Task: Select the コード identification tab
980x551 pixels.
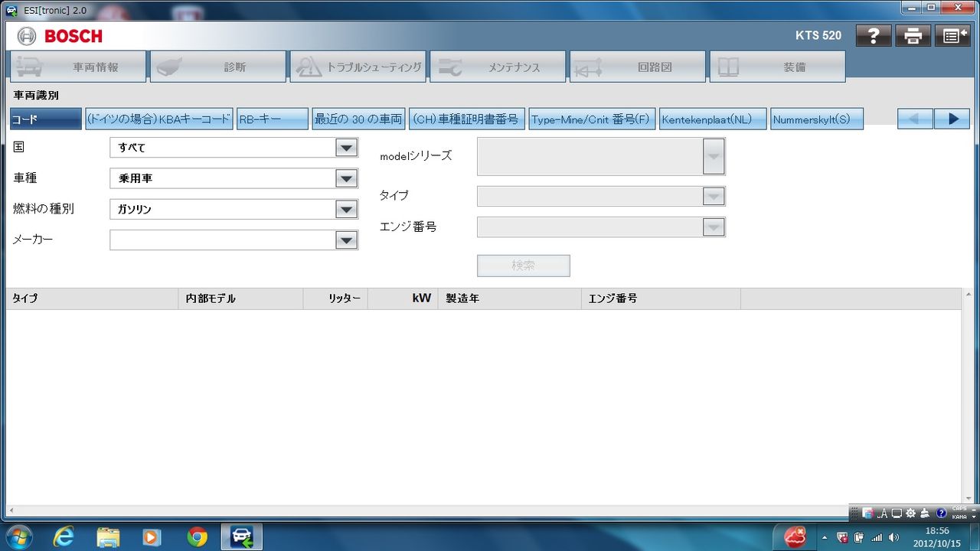Action: (x=45, y=119)
